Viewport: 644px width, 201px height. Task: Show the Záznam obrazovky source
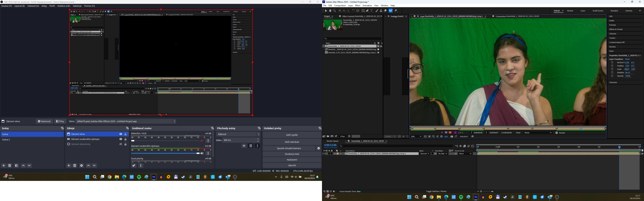[121, 144]
